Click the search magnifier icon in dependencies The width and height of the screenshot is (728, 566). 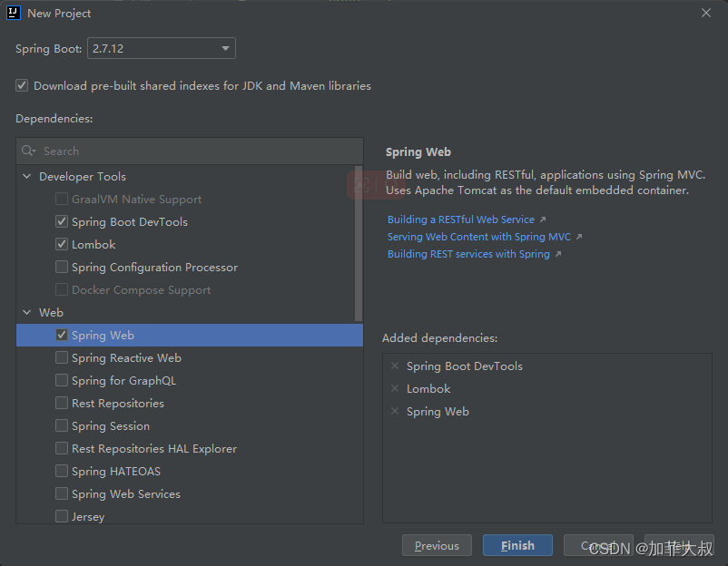pyautogui.click(x=28, y=151)
